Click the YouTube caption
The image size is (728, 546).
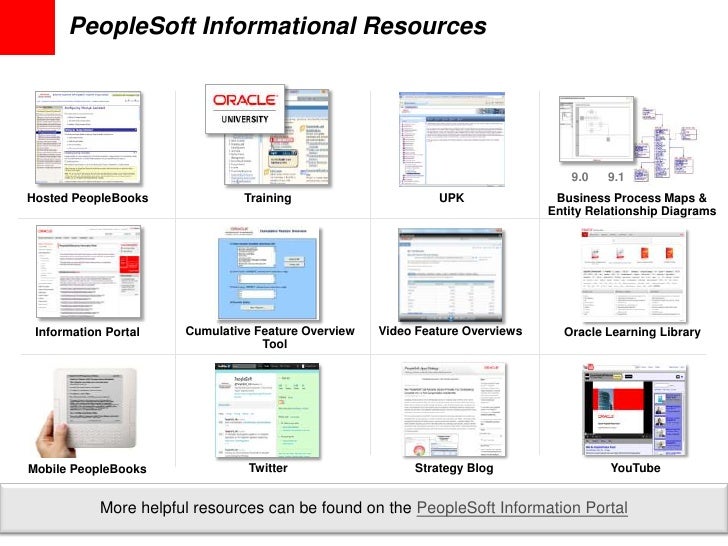coord(635,468)
